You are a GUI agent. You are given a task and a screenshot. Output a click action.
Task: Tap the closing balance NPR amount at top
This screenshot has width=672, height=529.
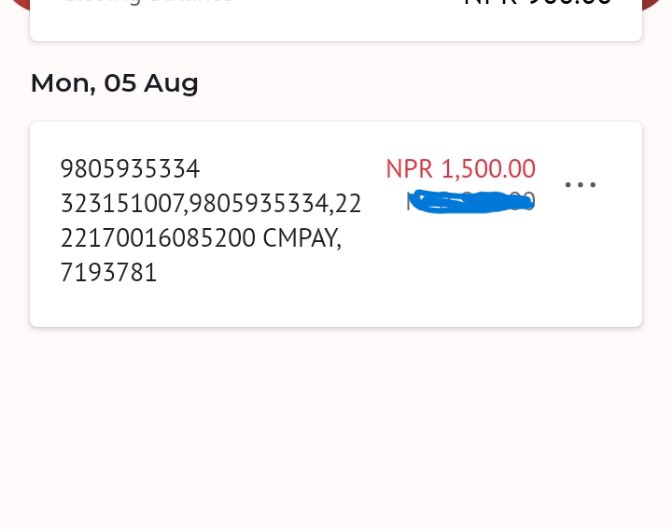(x=538, y=3)
